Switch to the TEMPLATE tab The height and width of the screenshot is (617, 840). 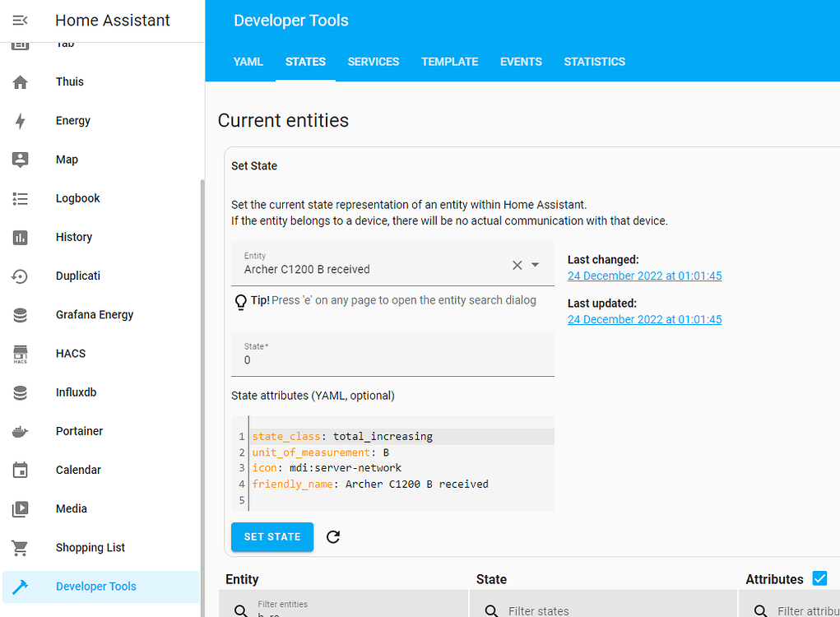coord(449,61)
